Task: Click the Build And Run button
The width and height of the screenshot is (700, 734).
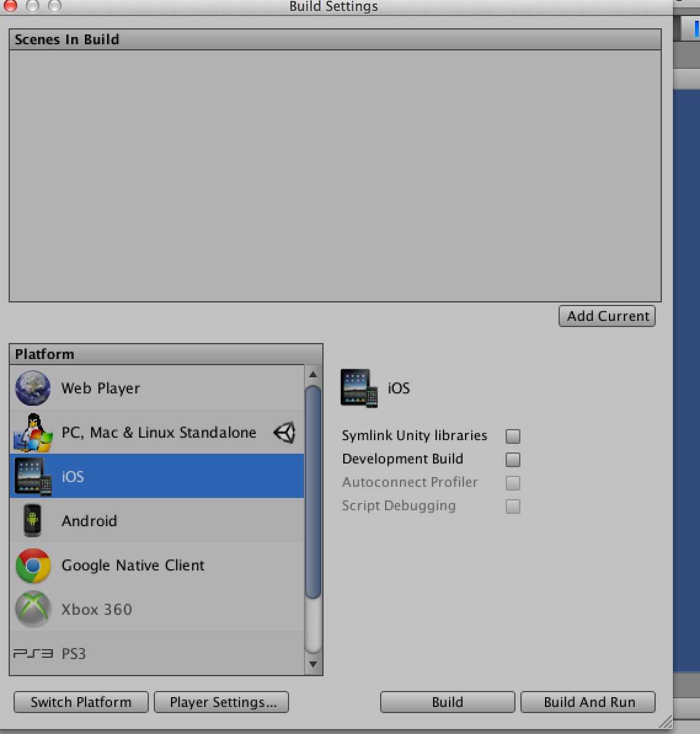Action: click(x=588, y=702)
